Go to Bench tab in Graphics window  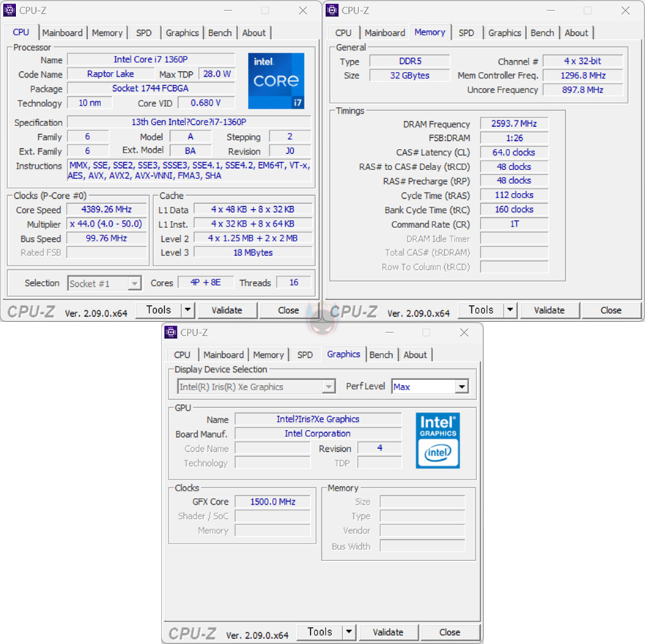(x=381, y=355)
